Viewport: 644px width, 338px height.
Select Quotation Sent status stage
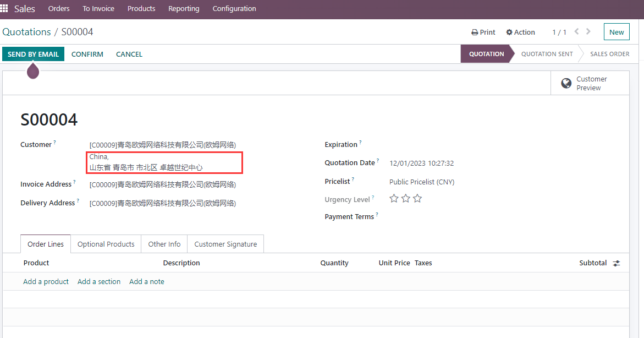coord(547,54)
